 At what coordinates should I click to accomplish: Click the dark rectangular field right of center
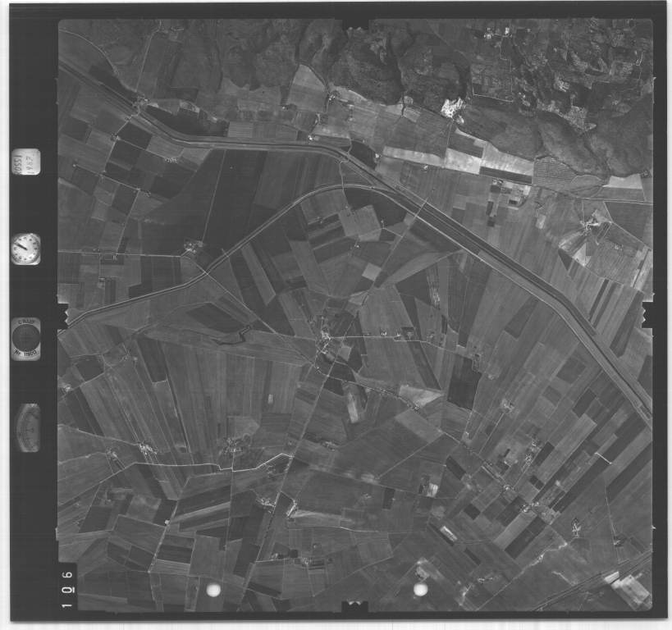coord(463,381)
